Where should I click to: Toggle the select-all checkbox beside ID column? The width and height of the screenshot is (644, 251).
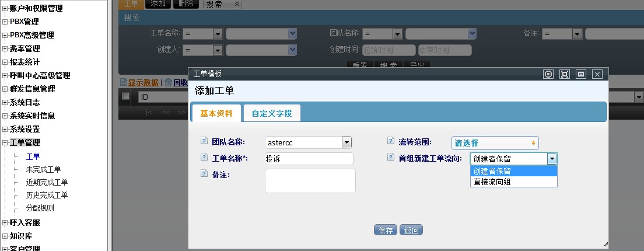126,96
